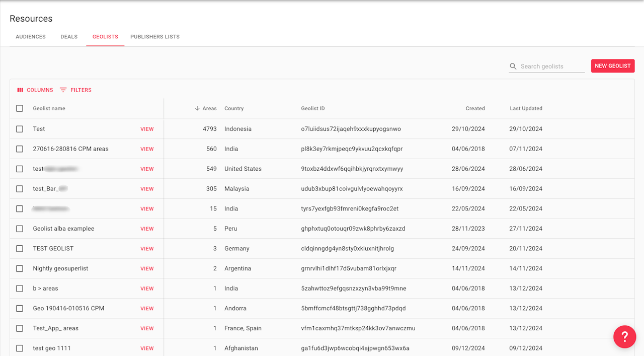644x356 pixels.
Task: Check the box for Geolist alba examplee
Action: (20, 229)
